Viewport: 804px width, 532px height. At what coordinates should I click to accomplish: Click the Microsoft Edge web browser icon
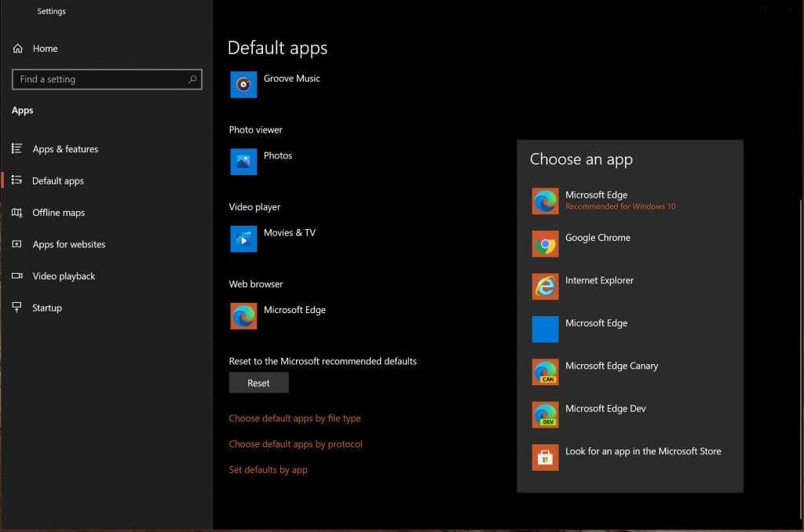(243, 315)
